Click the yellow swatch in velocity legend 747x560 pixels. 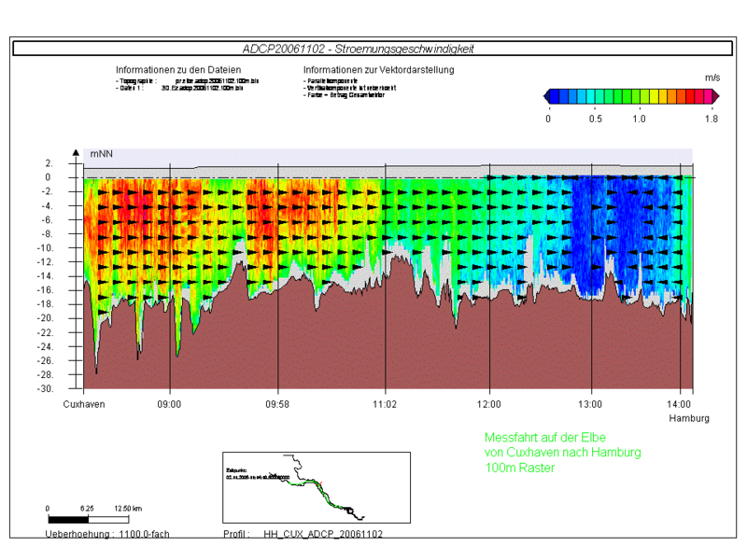click(655, 97)
